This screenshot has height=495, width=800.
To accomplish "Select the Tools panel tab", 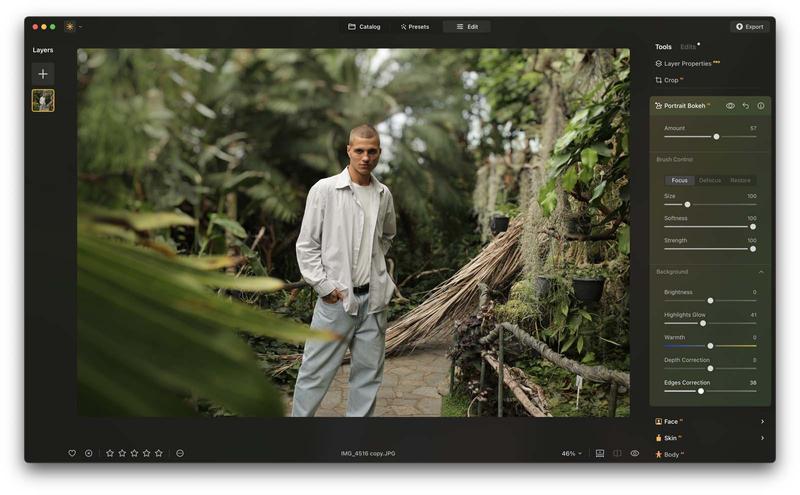I will [x=663, y=46].
